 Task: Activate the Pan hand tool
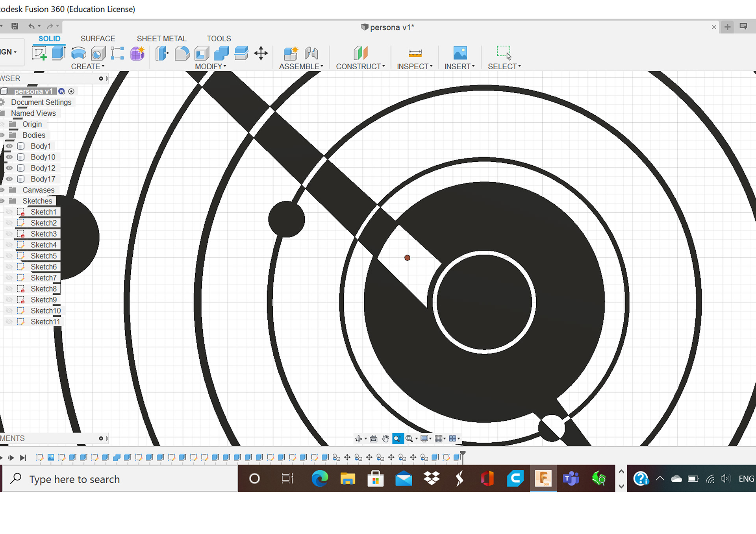point(385,439)
